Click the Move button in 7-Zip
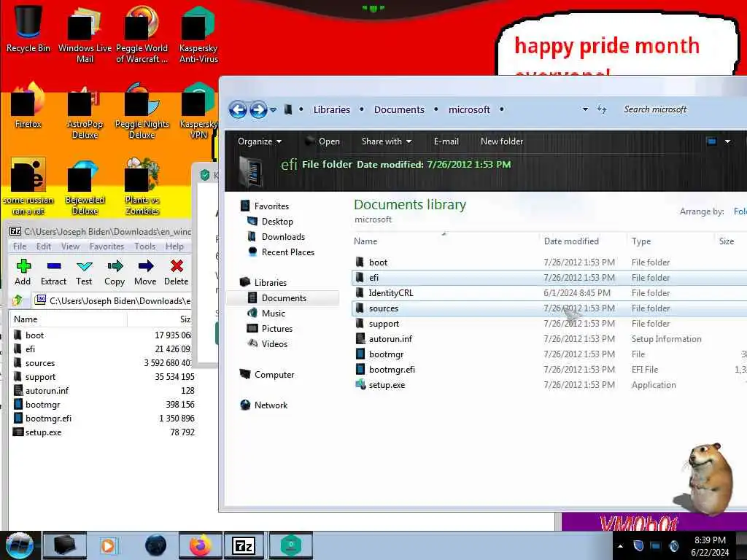 click(145, 273)
